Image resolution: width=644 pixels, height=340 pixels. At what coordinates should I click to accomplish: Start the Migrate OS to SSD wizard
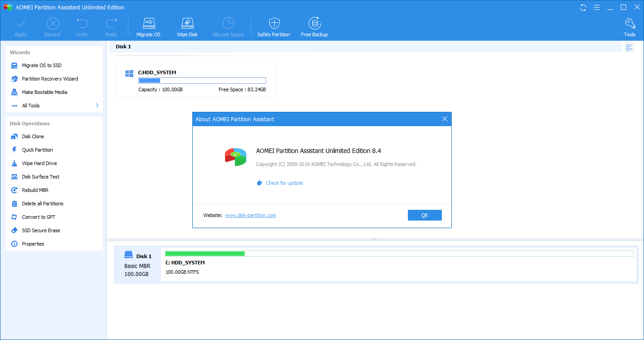tap(41, 65)
